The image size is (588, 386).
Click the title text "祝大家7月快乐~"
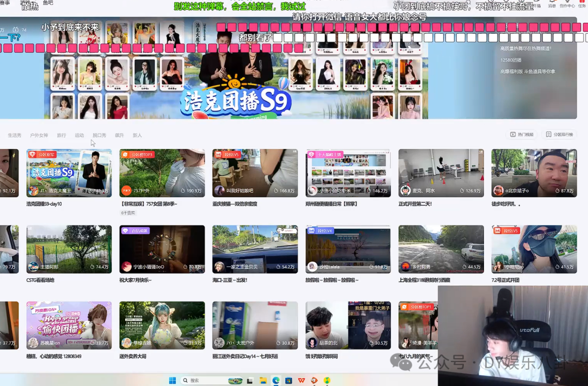pyautogui.click(x=136, y=280)
